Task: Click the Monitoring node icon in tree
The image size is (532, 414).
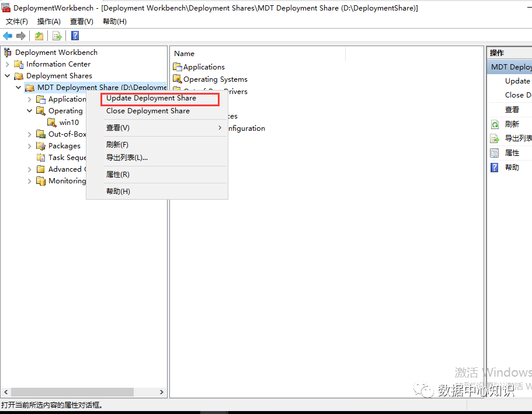Action: tap(41, 181)
